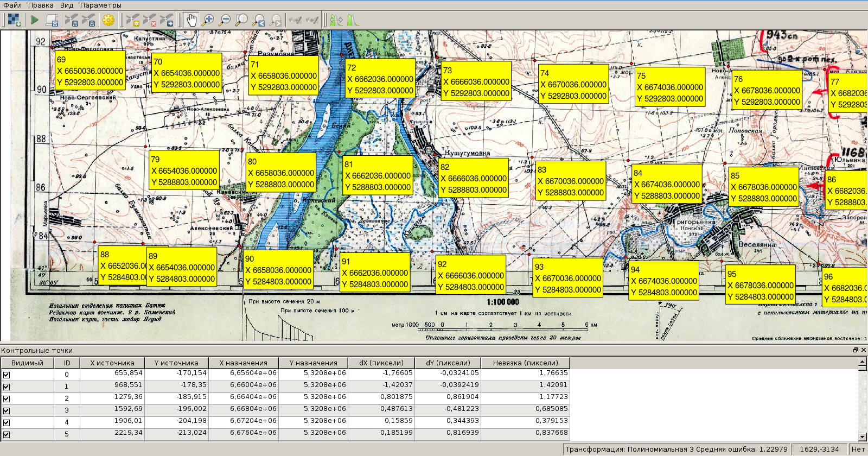Click the Zoom Out magnifier icon

[x=225, y=21]
